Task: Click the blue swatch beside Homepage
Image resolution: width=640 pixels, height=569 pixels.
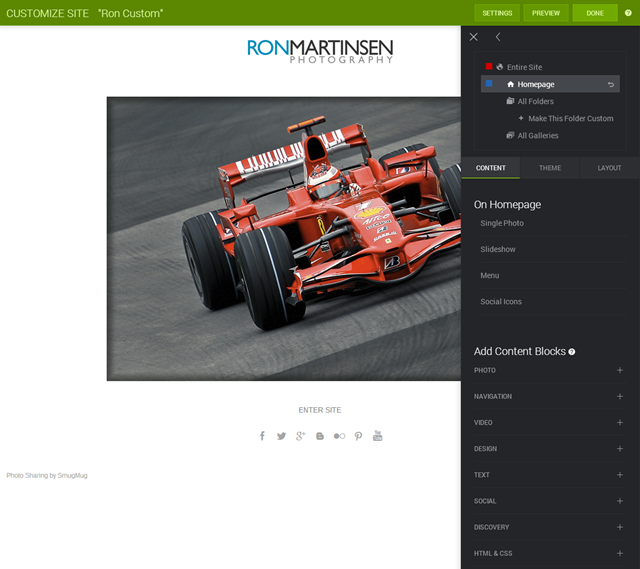Action: (x=489, y=84)
